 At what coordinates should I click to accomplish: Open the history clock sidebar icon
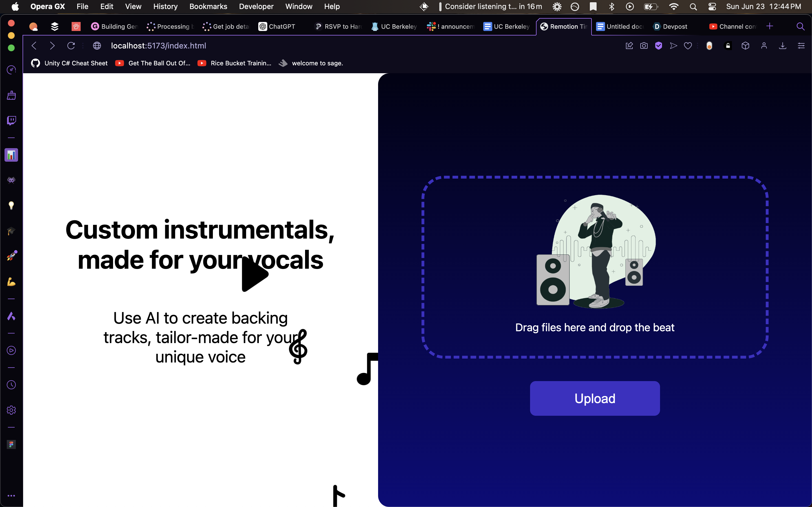coord(11,384)
